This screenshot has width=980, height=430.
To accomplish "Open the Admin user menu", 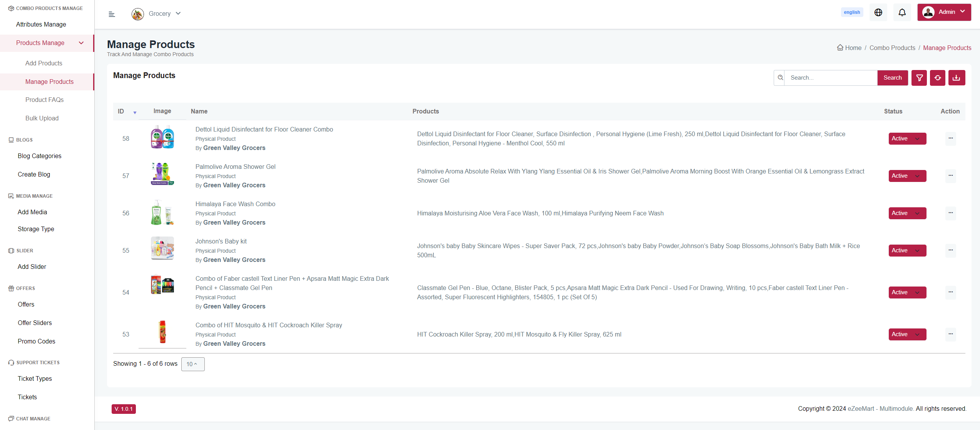I will click(x=944, y=12).
